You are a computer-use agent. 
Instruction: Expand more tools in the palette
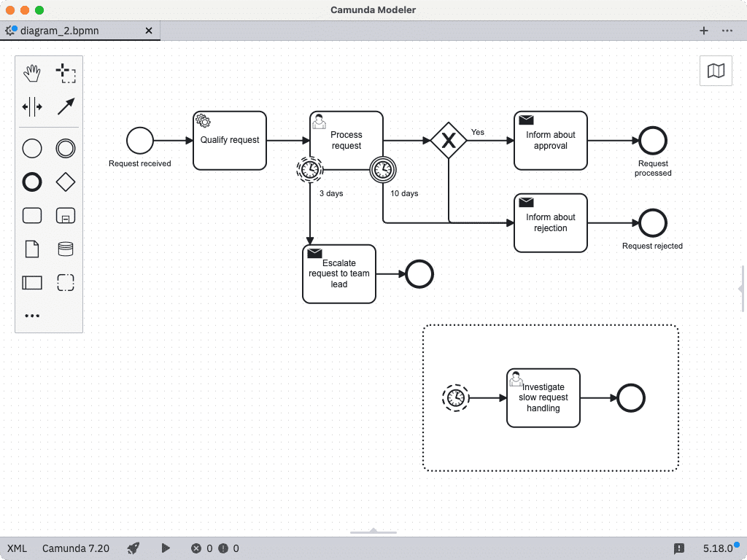(x=32, y=316)
